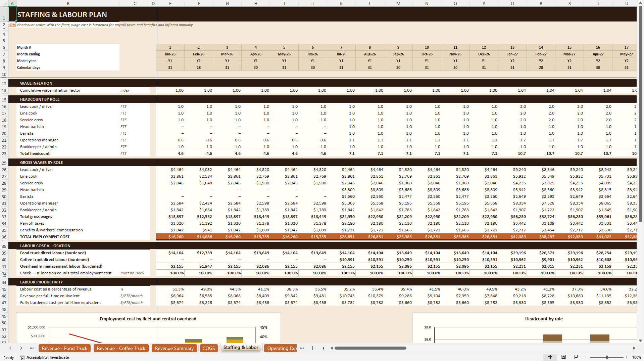Select row 33 header
This screenshot has height=361, width=644.
coord(4,217)
